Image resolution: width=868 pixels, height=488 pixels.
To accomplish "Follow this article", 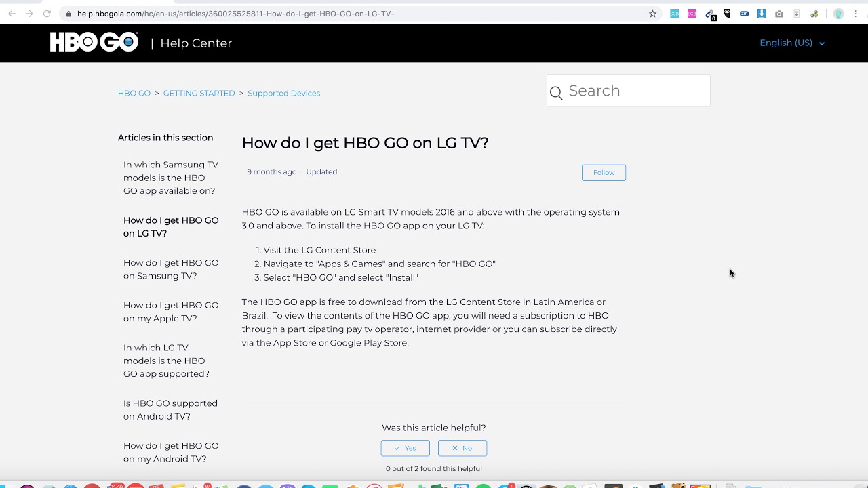I will [604, 172].
